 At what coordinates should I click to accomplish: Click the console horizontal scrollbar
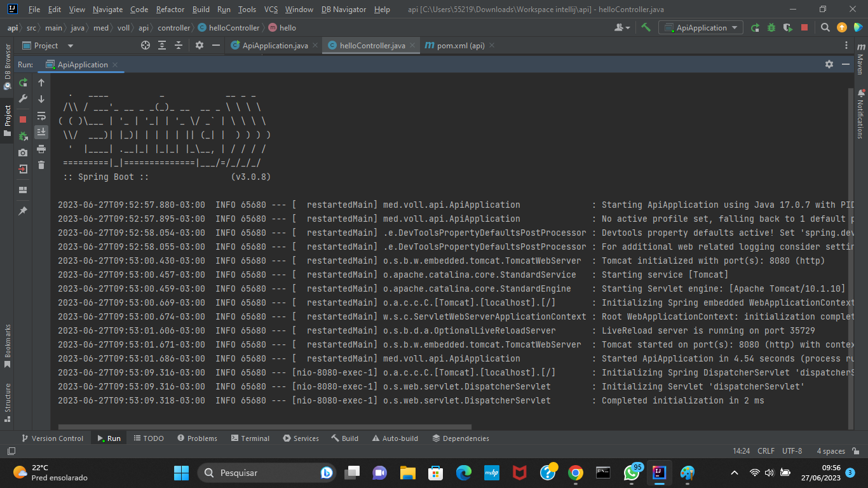264,427
